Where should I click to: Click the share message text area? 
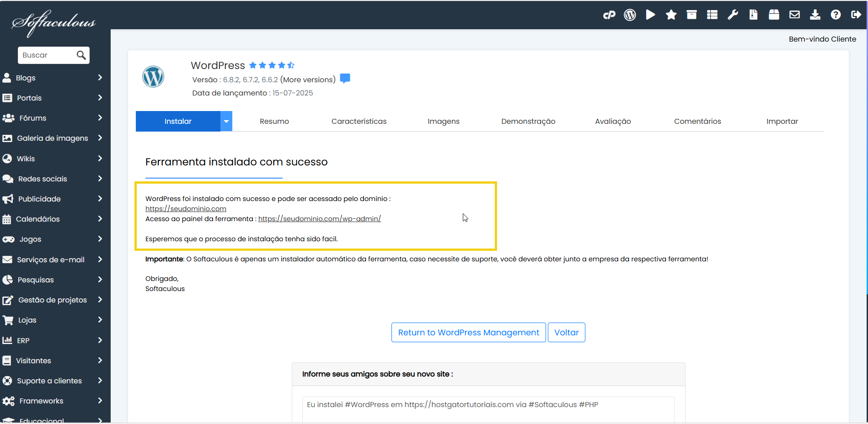click(x=488, y=409)
